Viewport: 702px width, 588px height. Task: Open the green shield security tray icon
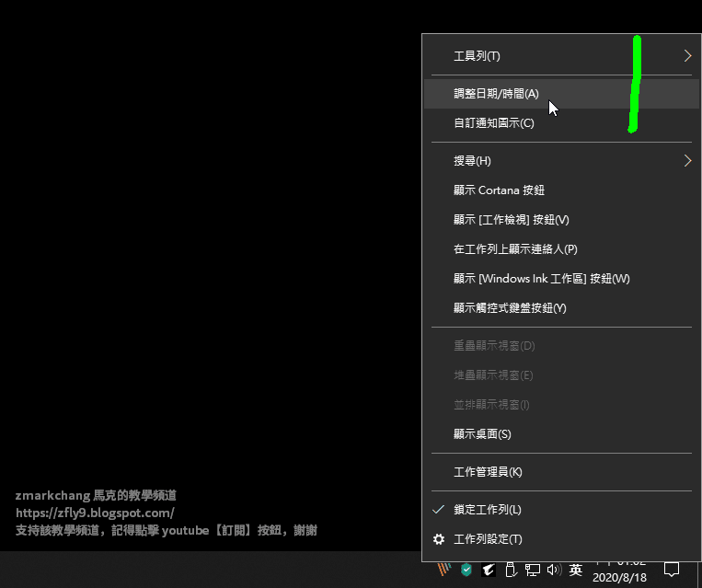point(466,570)
